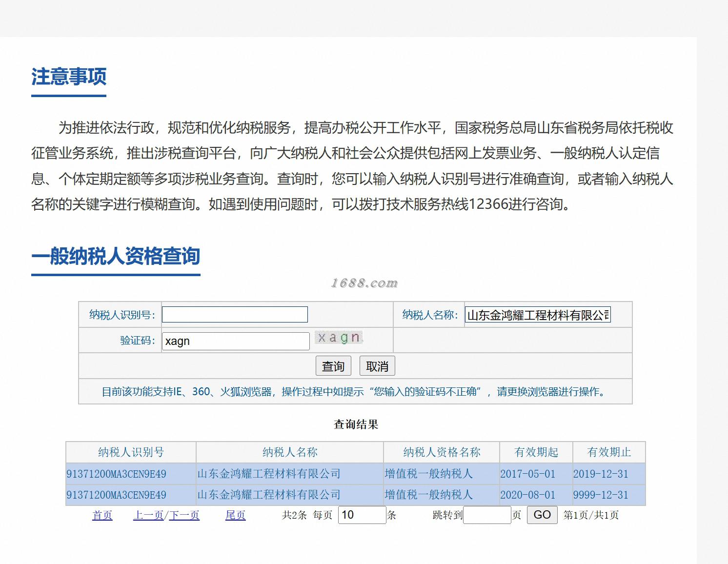This screenshot has height=564, width=728.
Task: Select the end date 9999-12-31
Action: pos(601,495)
